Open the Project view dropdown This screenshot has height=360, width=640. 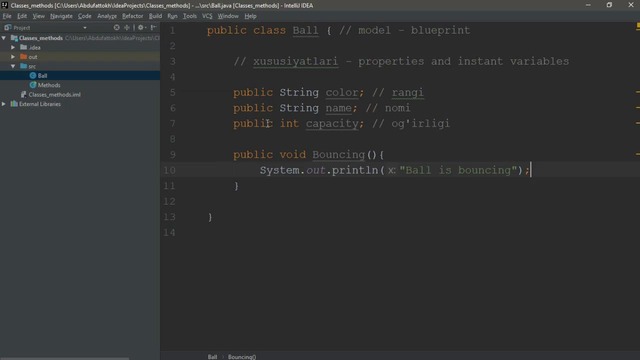coord(85,28)
